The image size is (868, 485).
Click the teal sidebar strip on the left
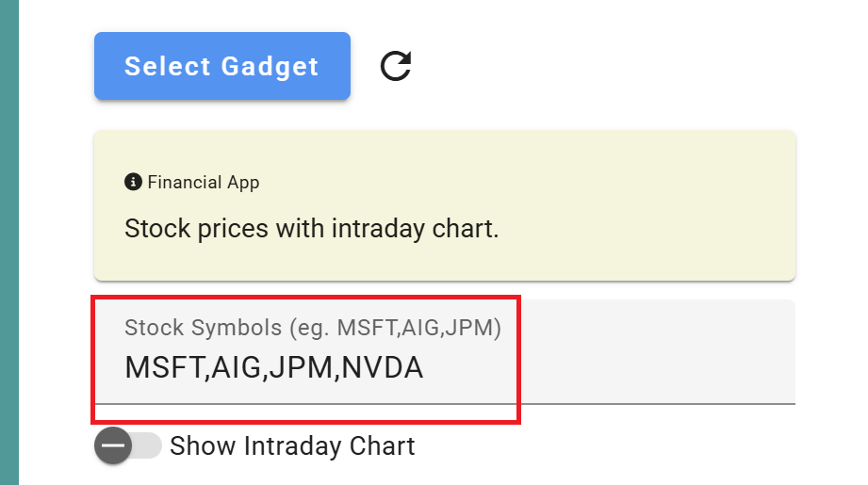[8, 242]
